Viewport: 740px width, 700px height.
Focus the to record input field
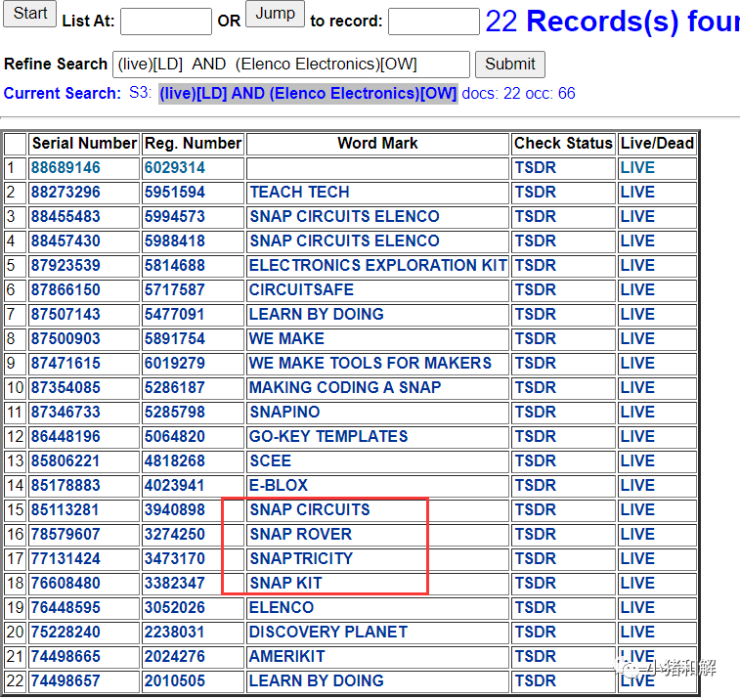pos(433,22)
